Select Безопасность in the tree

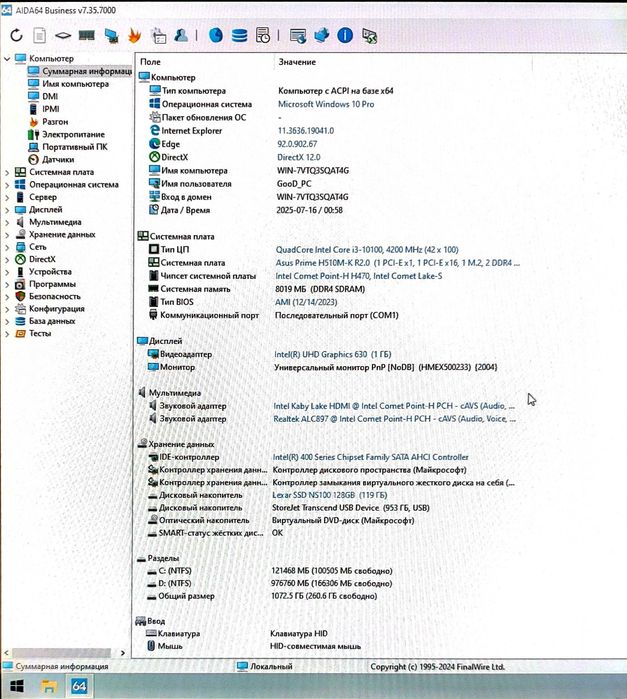[x=48, y=296]
